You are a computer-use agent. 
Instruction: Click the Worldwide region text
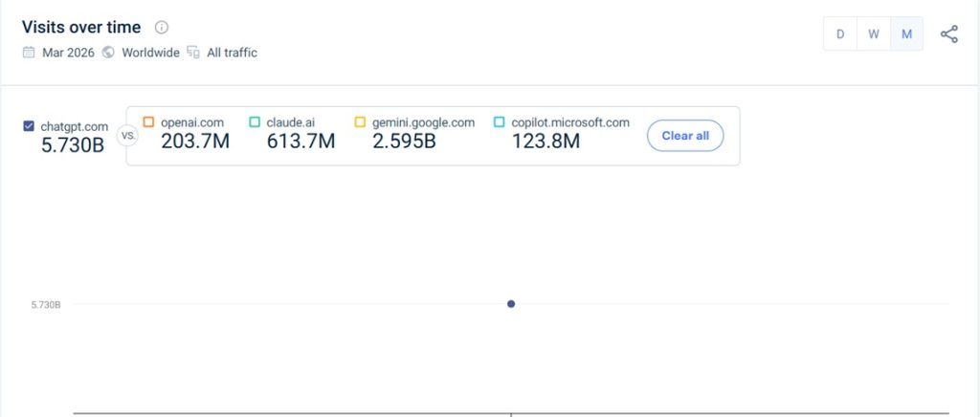coord(150,53)
